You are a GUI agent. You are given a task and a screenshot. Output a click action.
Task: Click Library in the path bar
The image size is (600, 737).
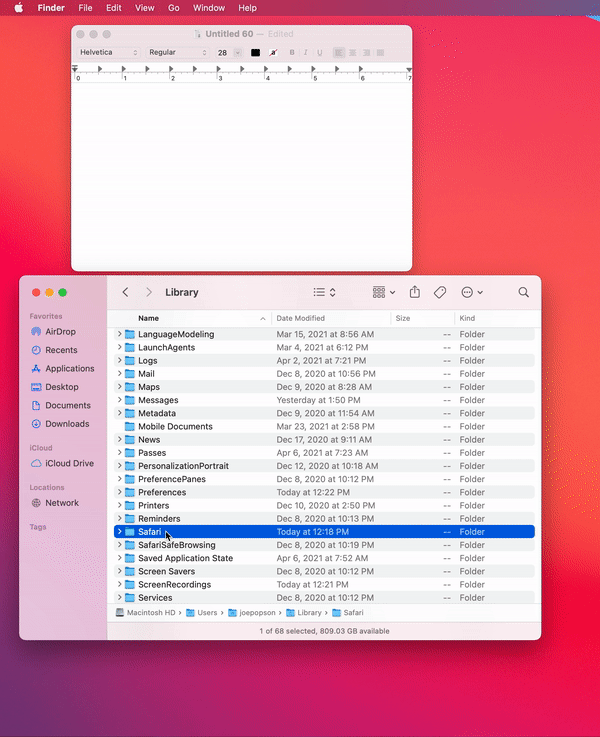304,612
